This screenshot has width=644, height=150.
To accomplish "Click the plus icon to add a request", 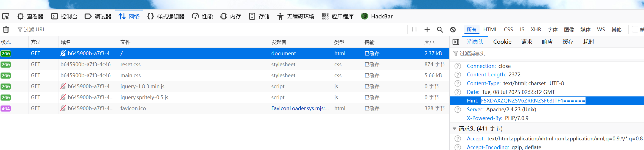I will [427, 30].
